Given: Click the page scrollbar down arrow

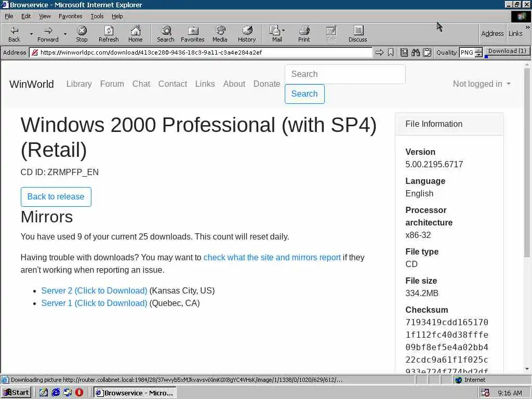Looking at the screenshot, I should [x=527, y=369].
